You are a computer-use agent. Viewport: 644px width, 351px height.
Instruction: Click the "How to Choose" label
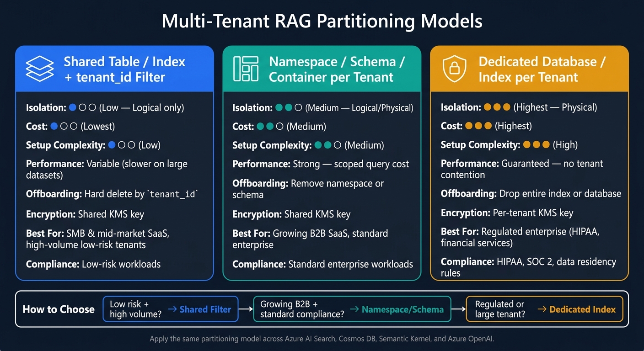59,309
